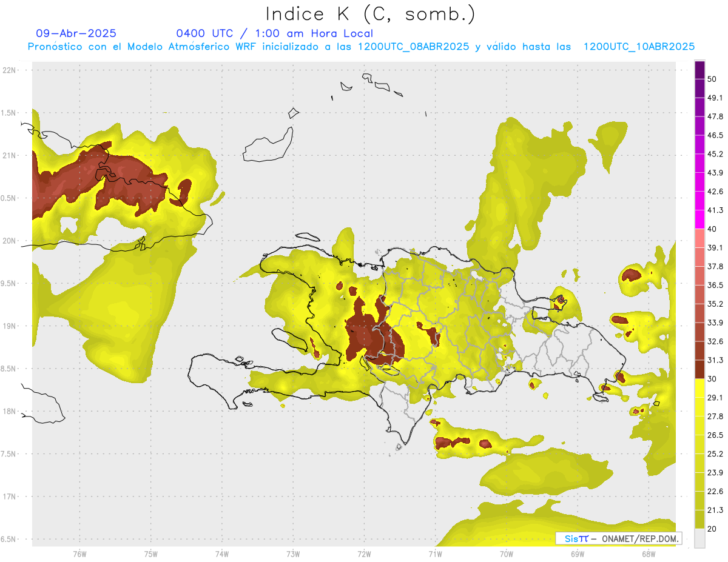The width and height of the screenshot is (728, 562).
Task: Click "Pronostico con el Modelo Atmosferico WRF" text
Action: tap(143, 47)
